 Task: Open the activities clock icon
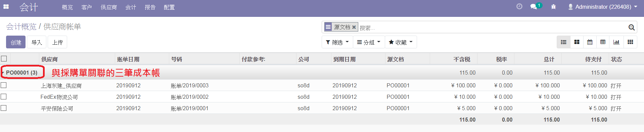point(519,6)
